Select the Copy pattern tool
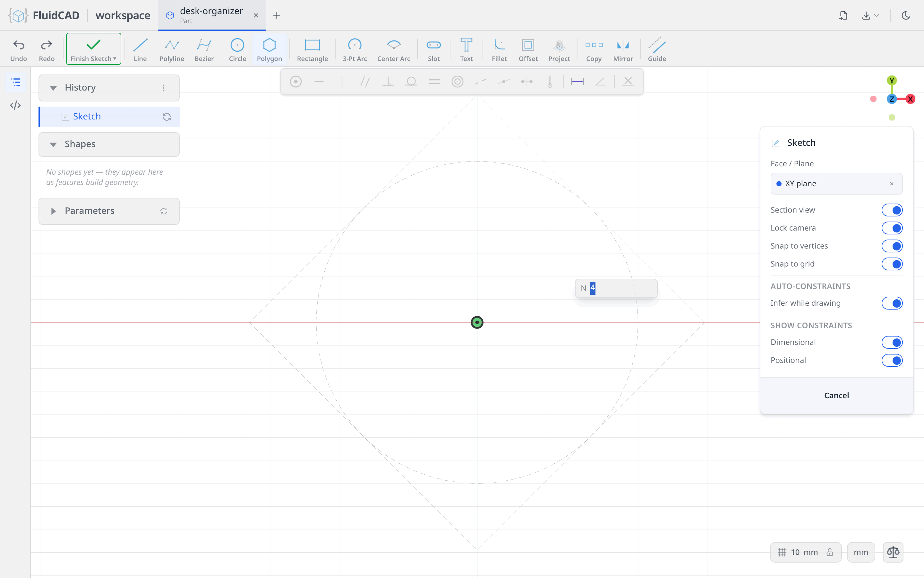This screenshot has width=924, height=578. click(594, 50)
